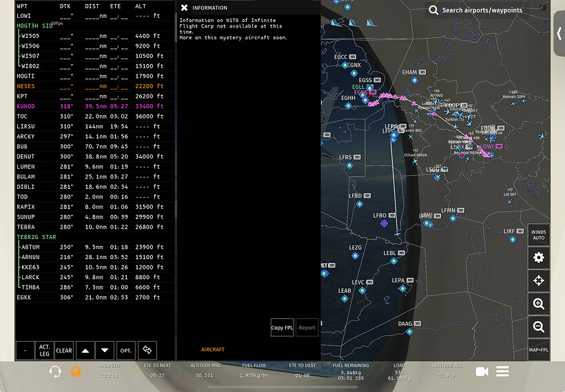Image resolution: width=565 pixels, height=392 pixels.
Task: Move the waypoint up with the up arrow
Action: tap(85, 351)
